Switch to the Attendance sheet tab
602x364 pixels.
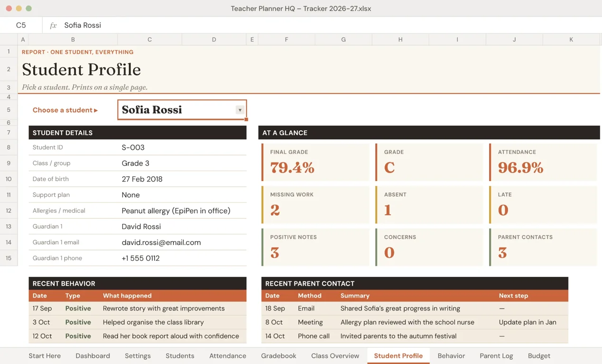coord(228,356)
